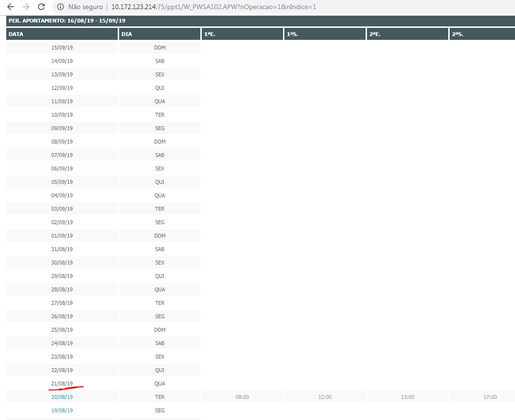The image size is (515, 420).
Task: Select the DATA column header
Action: [x=62, y=34]
